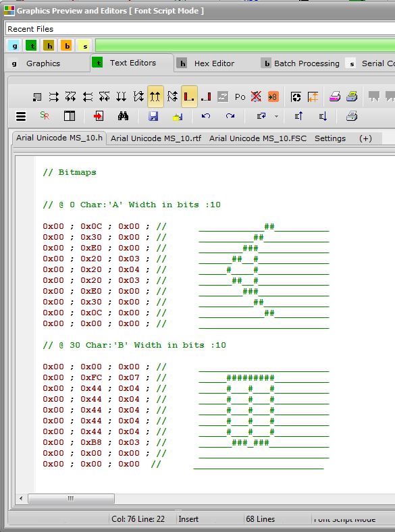Open the Arial Unicode MS_10.FSC file tab
The width and height of the screenshot is (395, 532).
257,138
